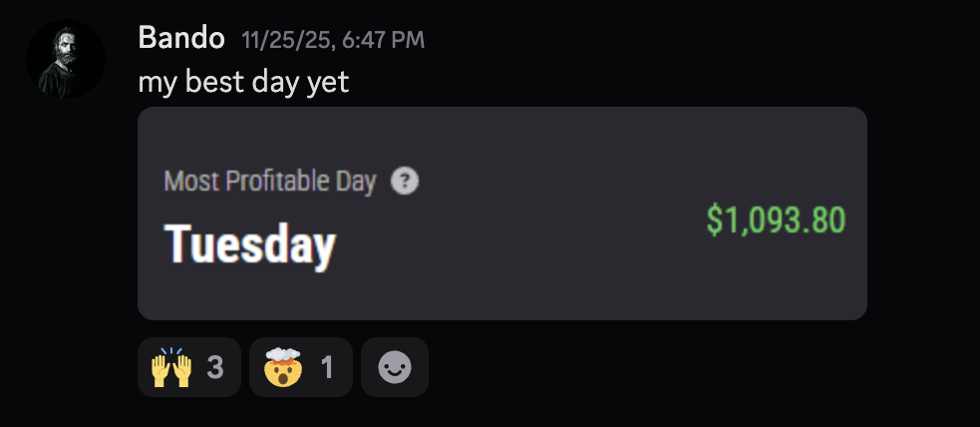Click the dollar sign in the profit amount

pyautogui.click(x=714, y=219)
